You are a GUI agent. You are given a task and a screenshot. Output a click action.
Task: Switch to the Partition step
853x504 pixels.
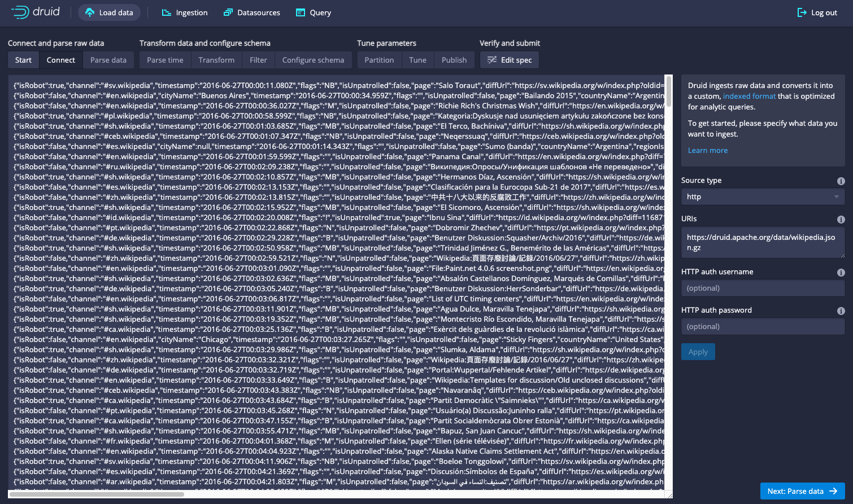point(379,60)
